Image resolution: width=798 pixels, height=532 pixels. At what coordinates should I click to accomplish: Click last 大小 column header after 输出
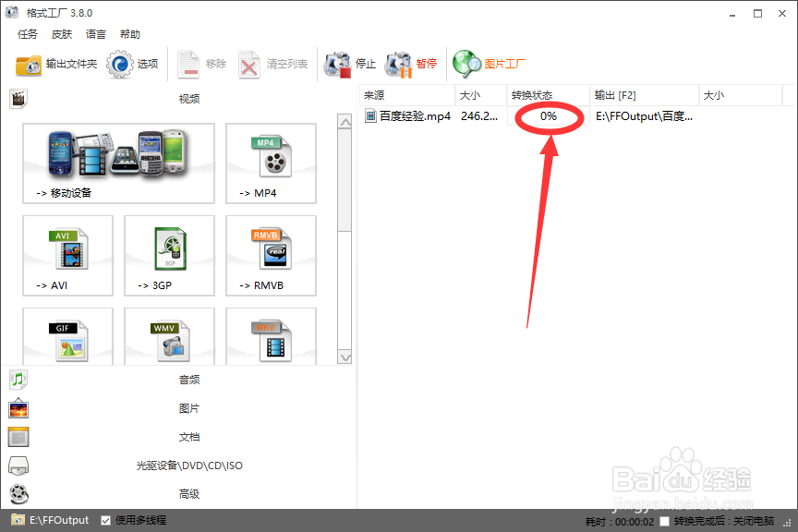click(741, 95)
